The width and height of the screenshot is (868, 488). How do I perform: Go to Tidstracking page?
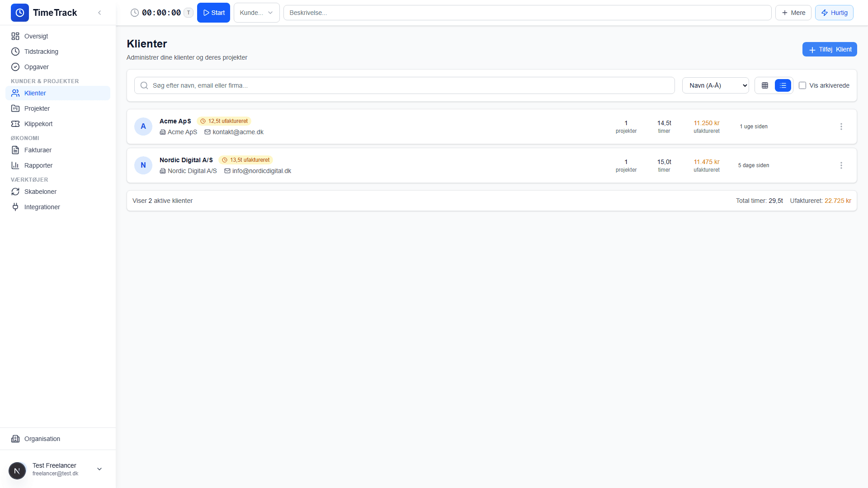tap(58, 52)
